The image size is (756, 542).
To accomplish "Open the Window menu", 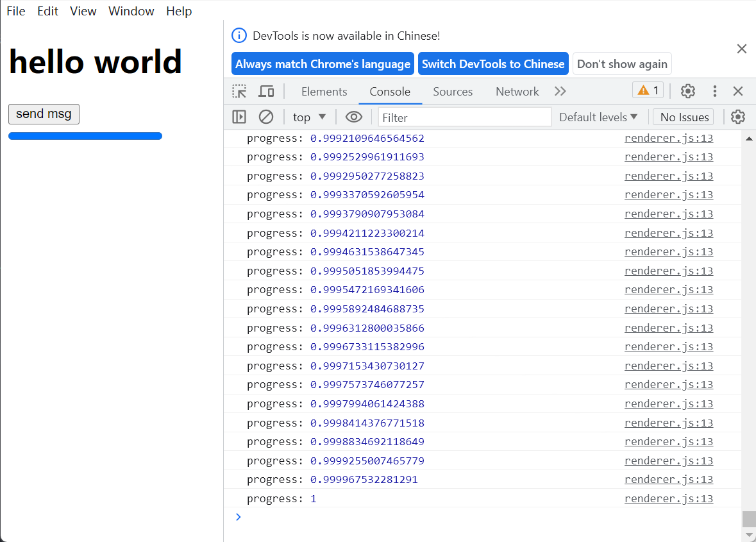I will click(x=131, y=11).
